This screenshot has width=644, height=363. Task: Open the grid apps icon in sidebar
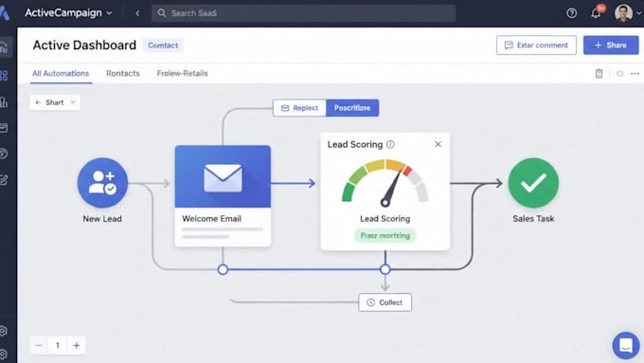[x=4, y=75]
